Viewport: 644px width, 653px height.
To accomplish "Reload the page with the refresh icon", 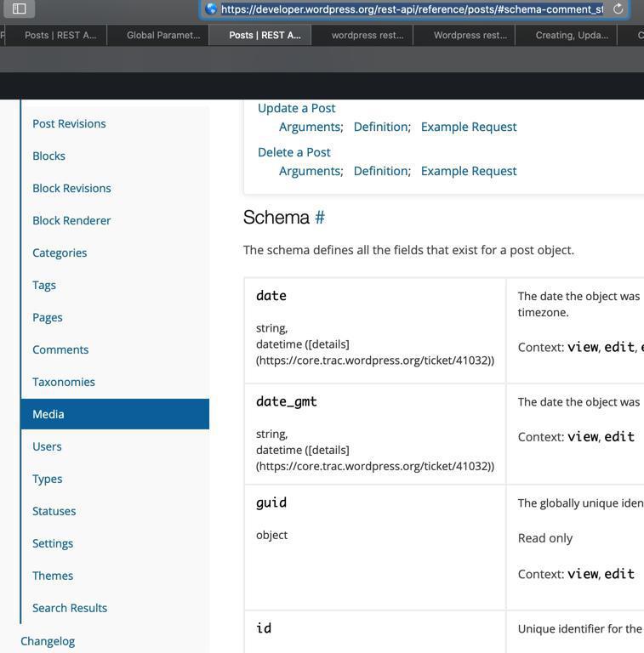I will point(618,9).
